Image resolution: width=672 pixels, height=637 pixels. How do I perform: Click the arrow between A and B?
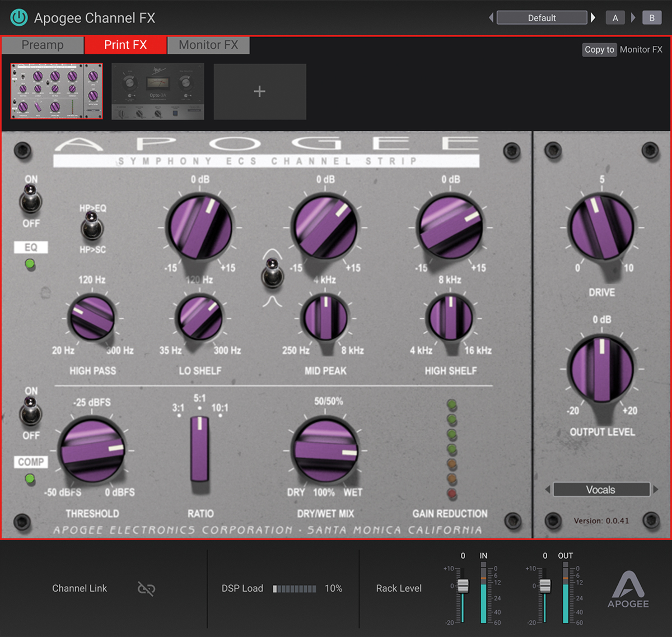point(633,17)
